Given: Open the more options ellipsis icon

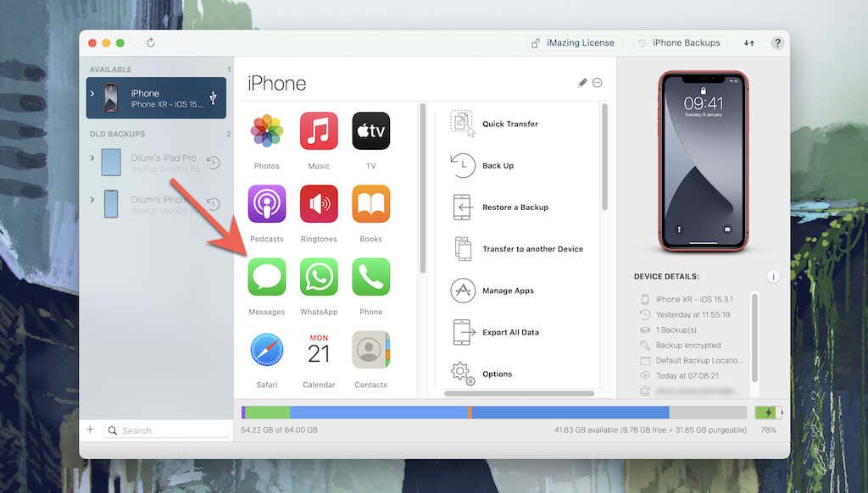Looking at the screenshot, I should coord(598,83).
